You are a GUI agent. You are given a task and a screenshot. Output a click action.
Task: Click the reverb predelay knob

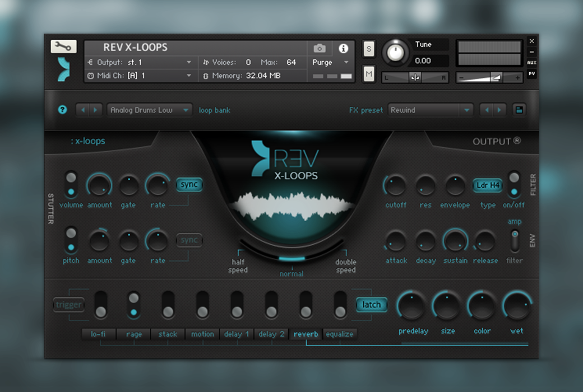pos(411,305)
